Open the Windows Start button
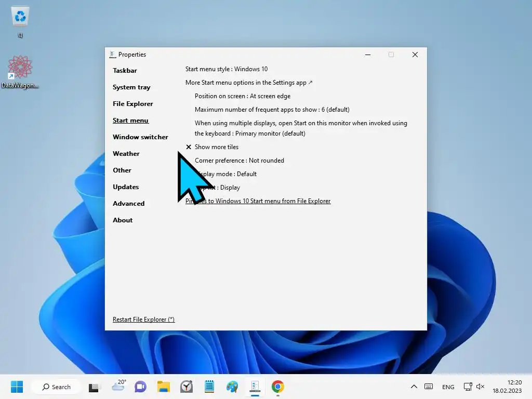Screen dimensions: 532x399 click(17, 387)
